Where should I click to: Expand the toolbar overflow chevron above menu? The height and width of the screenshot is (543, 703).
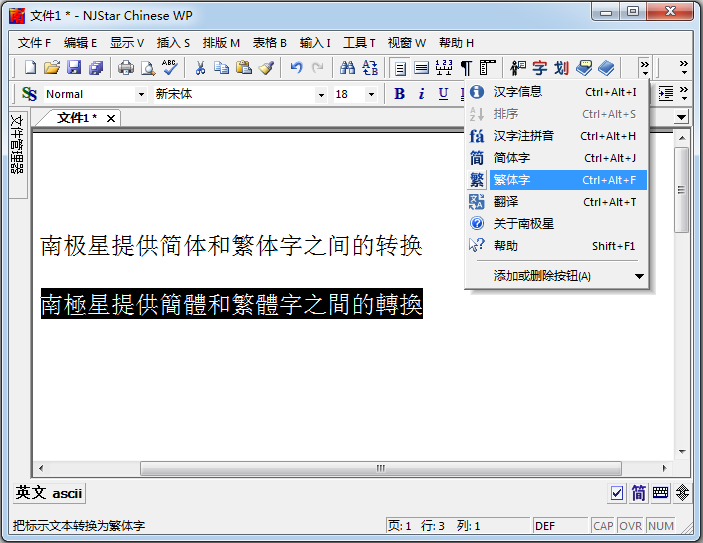click(x=645, y=68)
